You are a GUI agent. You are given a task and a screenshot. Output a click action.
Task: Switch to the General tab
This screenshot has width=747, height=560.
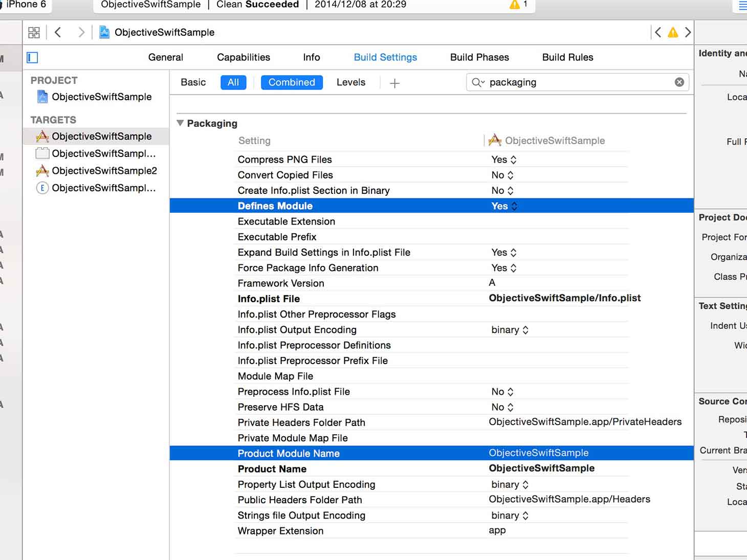coord(165,57)
